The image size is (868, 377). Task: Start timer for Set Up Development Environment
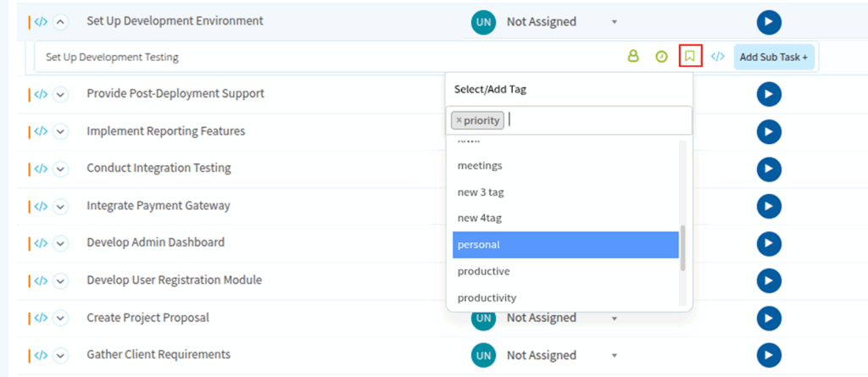(768, 22)
